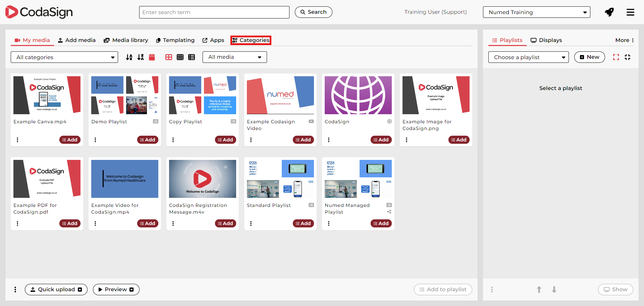Sort media in reverse Z to A order

(x=141, y=57)
